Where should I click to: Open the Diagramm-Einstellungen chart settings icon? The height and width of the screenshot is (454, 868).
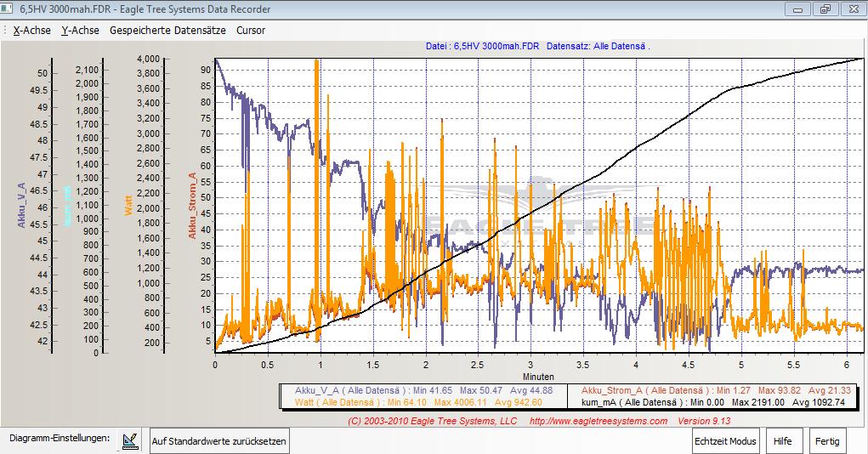129,440
